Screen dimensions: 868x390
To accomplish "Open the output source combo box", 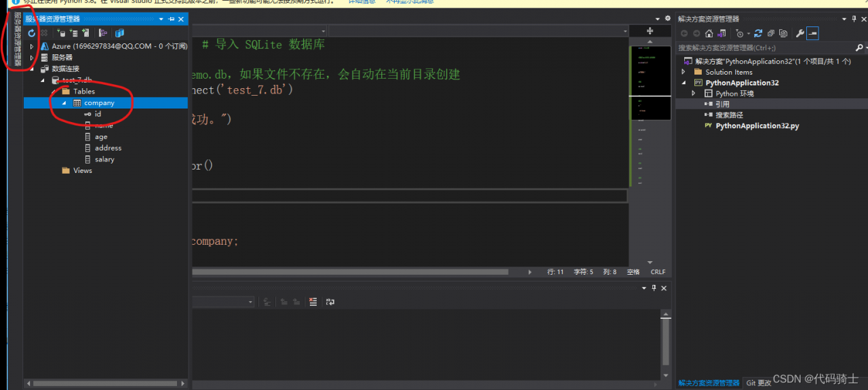I will point(224,302).
